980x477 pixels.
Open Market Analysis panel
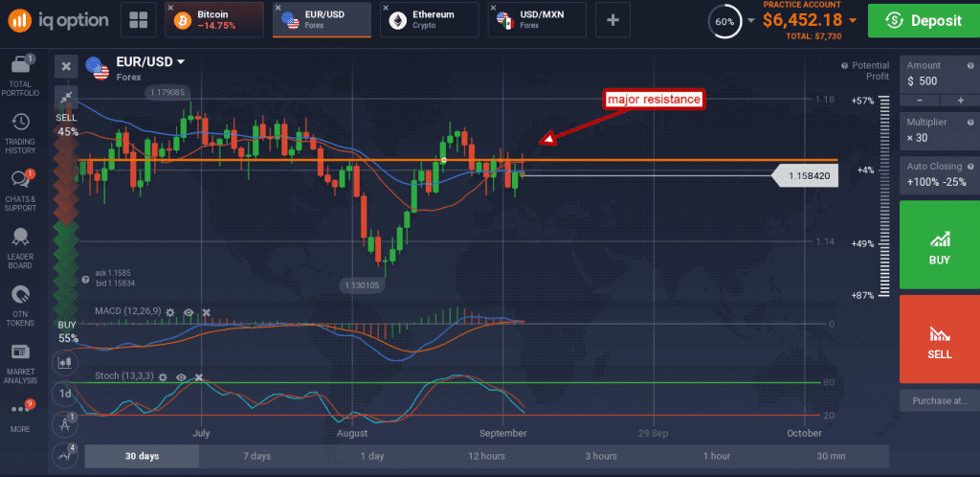point(22,364)
